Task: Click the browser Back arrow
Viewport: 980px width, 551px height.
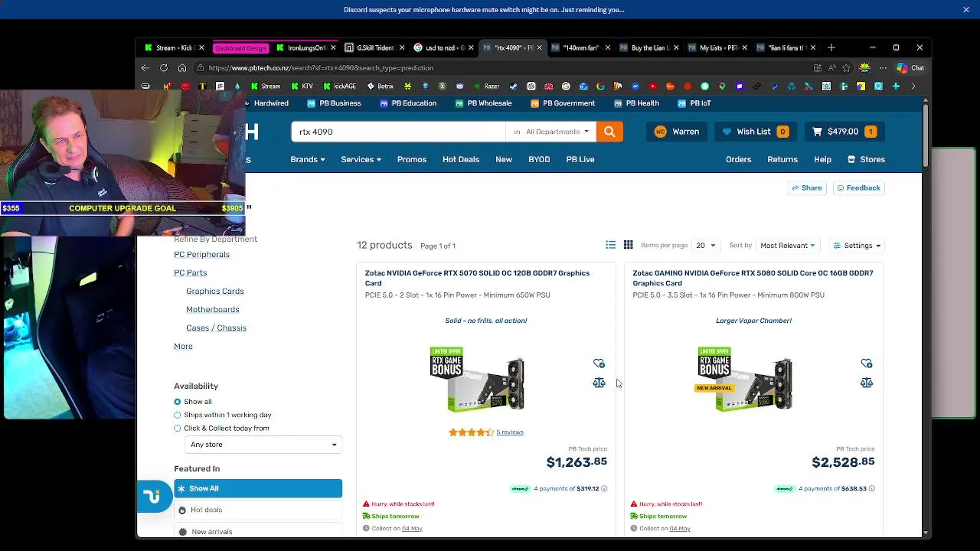Action: [145, 68]
